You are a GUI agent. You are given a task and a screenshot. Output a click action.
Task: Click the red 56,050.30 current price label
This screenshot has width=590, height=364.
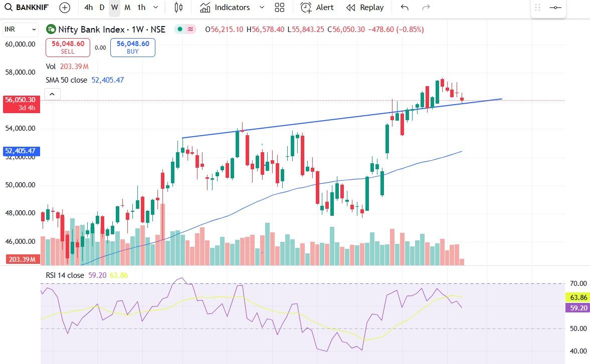[22, 104]
